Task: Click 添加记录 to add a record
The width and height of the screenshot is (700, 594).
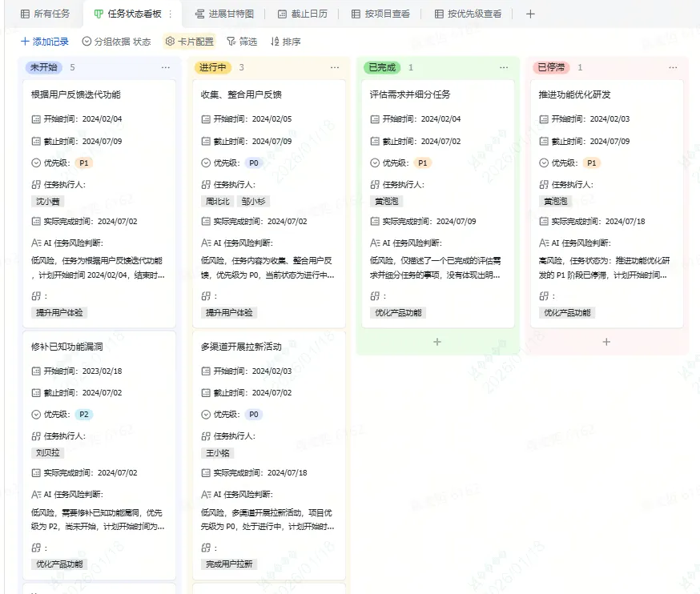Action: pyautogui.click(x=45, y=42)
